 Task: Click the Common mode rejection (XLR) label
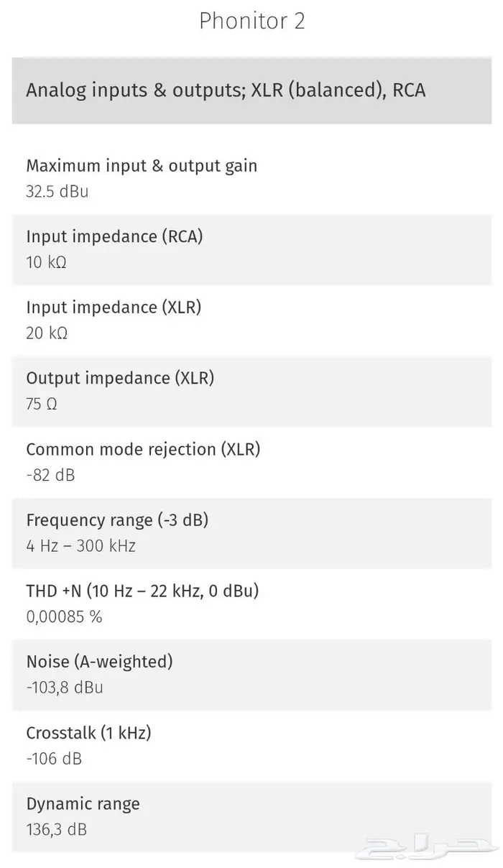pos(143,450)
